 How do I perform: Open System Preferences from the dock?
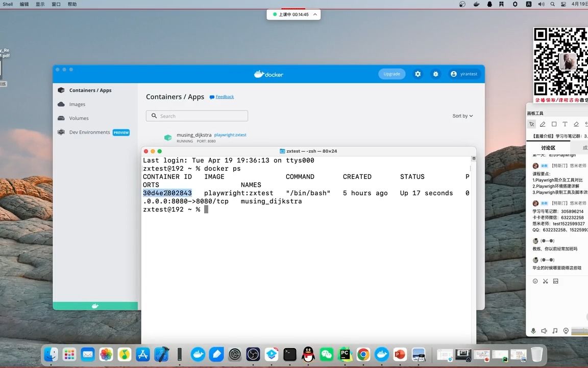pyautogui.click(x=235, y=354)
